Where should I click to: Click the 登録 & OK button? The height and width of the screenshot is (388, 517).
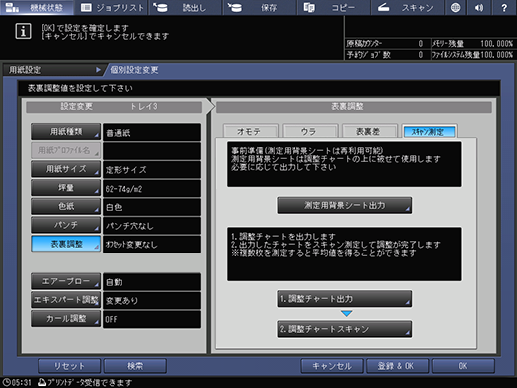397,366
